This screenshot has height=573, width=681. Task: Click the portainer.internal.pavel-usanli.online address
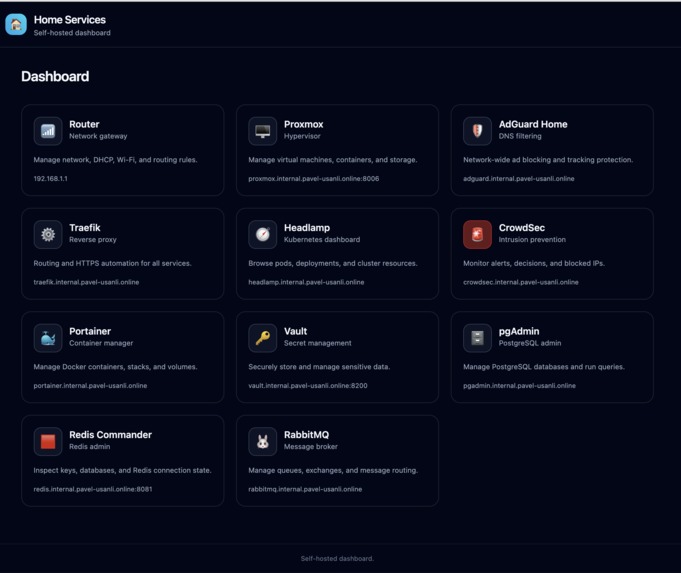point(90,385)
